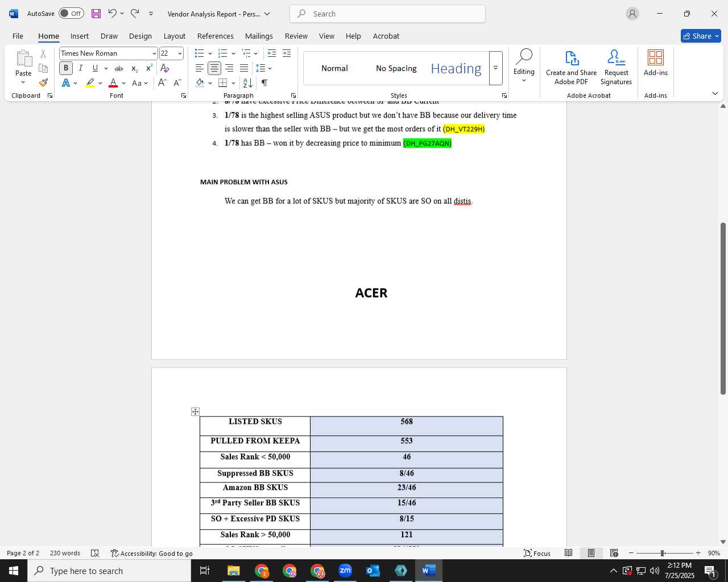Click the zoom slider handle

(x=662, y=553)
